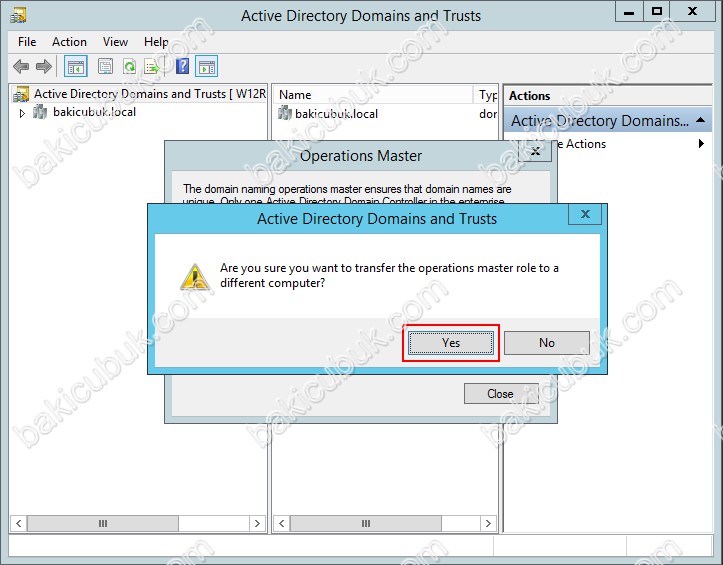
Task: Click the domain icon in Name list row
Action: click(x=284, y=113)
